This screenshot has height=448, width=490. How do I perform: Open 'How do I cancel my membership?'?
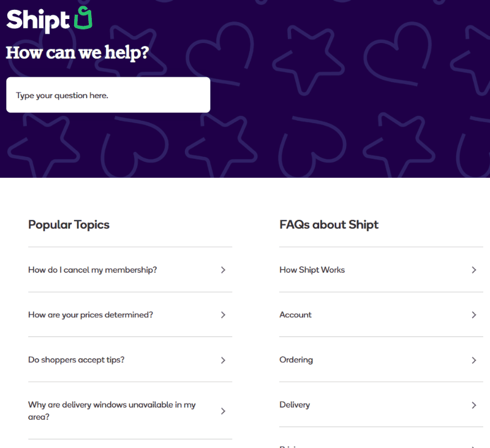tap(92, 270)
